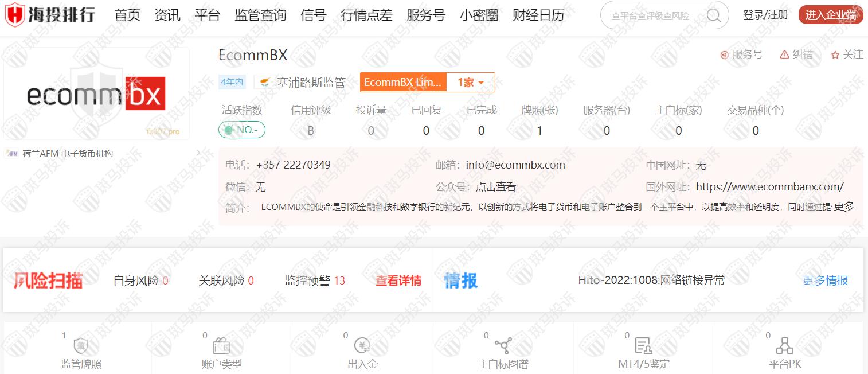Expand the 1家 company dropdown
Screen dimensions: 868x374
click(470, 83)
